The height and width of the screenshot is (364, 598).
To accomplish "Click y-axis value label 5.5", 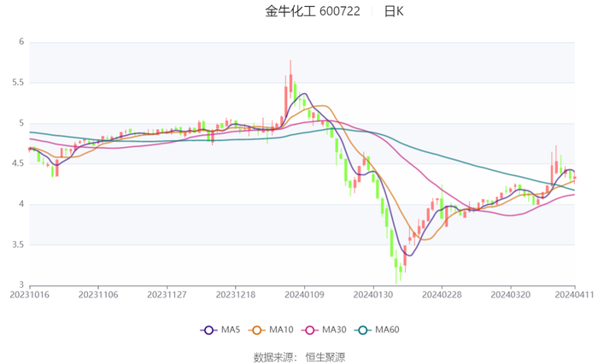I will click(x=18, y=82).
